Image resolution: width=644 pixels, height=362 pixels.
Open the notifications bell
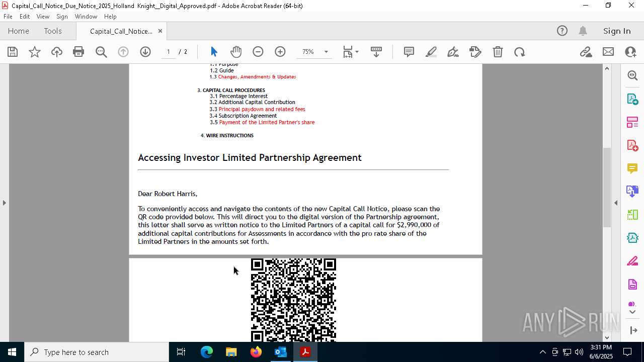(x=583, y=31)
